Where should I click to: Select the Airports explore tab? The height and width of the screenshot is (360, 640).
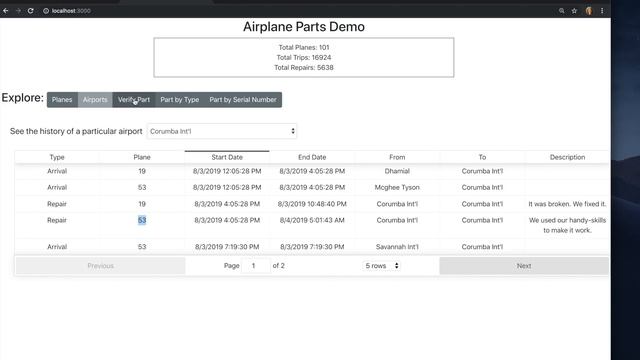point(95,100)
